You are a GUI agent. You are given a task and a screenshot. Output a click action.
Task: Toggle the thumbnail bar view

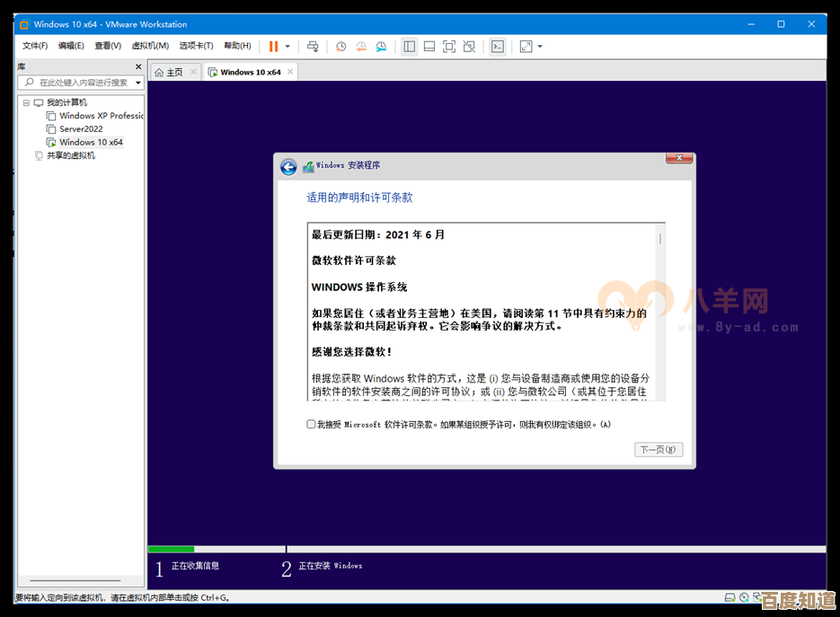click(x=429, y=46)
